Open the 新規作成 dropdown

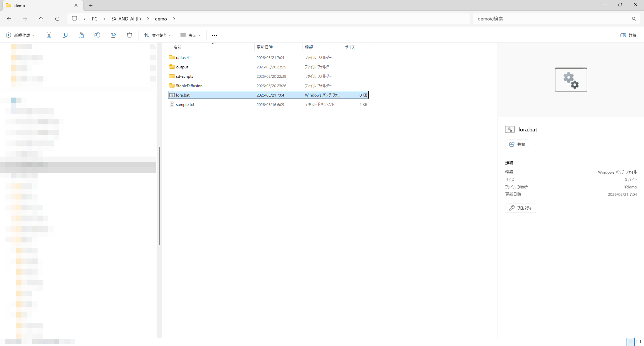(x=20, y=35)
